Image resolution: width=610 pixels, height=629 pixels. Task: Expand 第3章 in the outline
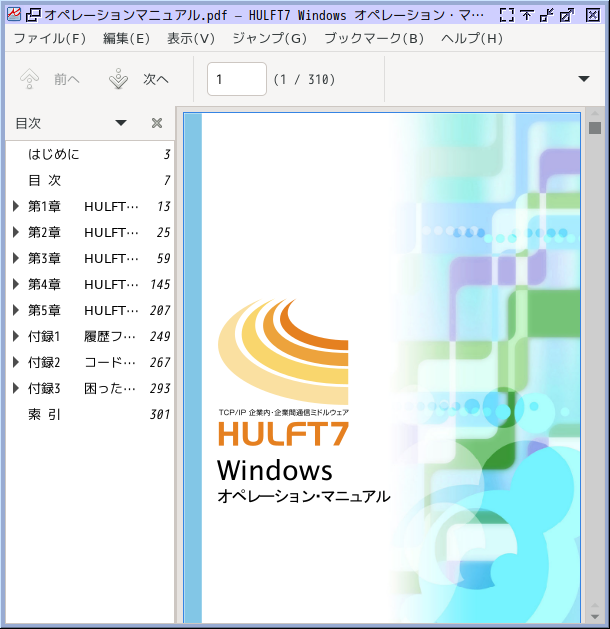(16, 258)
